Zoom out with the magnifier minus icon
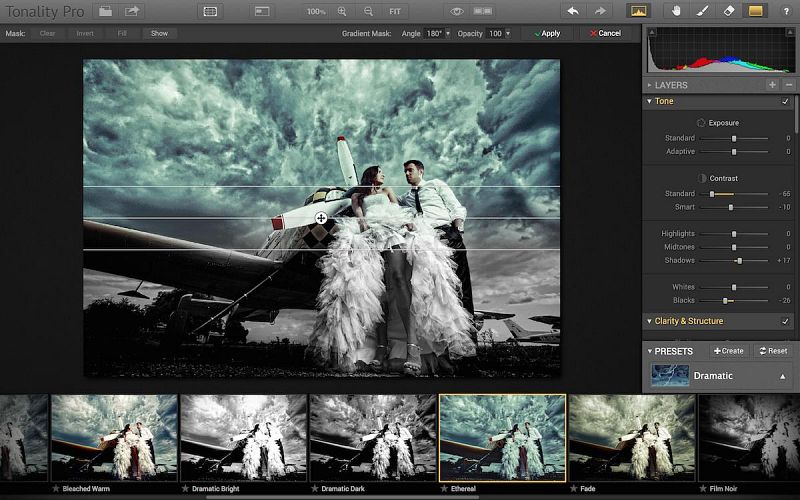 [x=368, y=11]
